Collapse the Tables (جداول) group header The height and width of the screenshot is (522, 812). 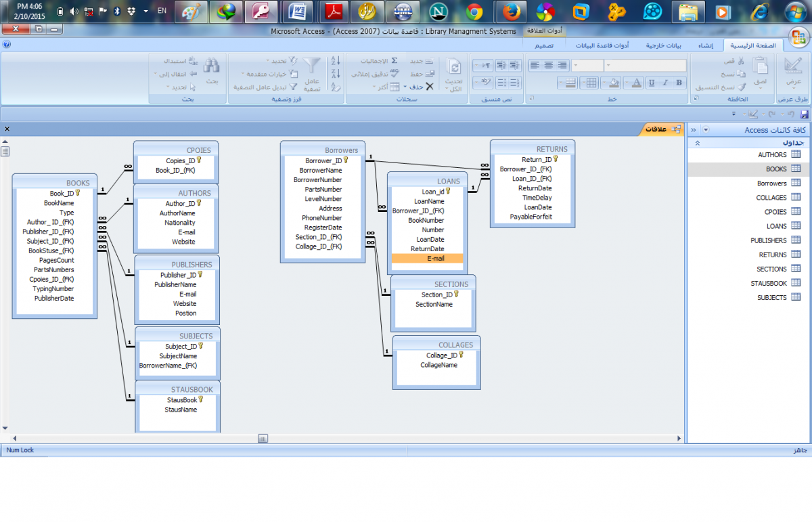click(x=698, y=143)
